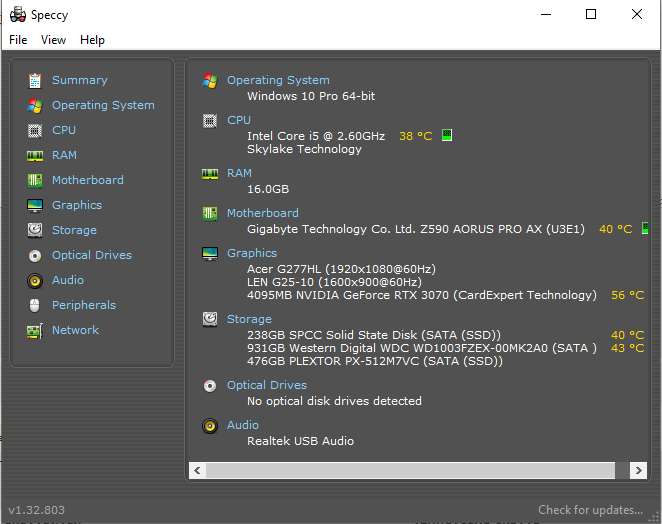
Task: Click the Optical Drives disc icon in sidebar
Action: [x=35, y=256]
